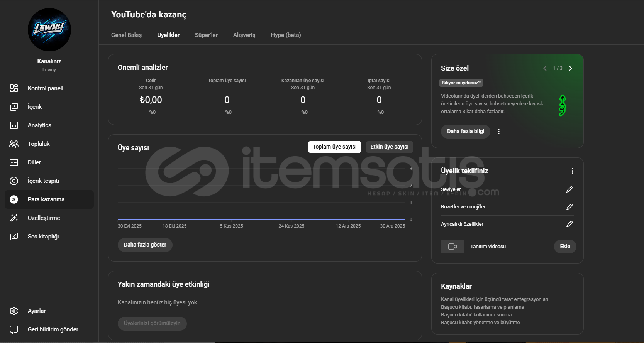Open Başucu kitabı: tasarlama ve planlama link
This screenshot has height=343, width=644.
(482, 307)
